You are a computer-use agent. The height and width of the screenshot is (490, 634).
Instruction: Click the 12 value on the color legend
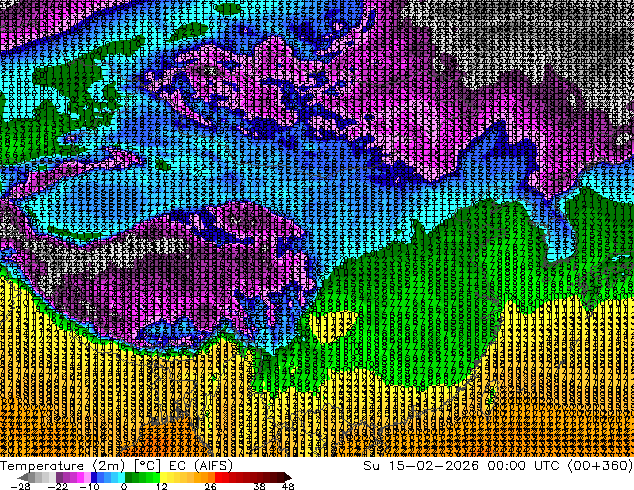[x=160, y=486]
